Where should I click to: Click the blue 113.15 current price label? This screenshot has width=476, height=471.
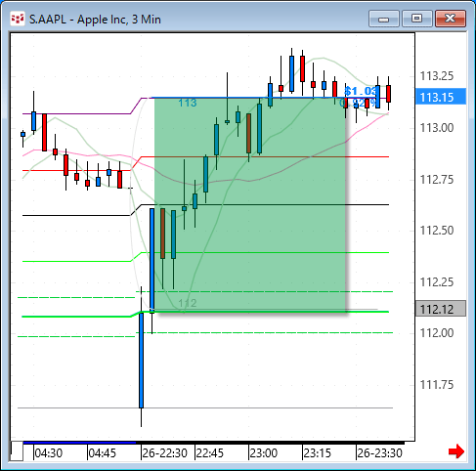[441, 97]
